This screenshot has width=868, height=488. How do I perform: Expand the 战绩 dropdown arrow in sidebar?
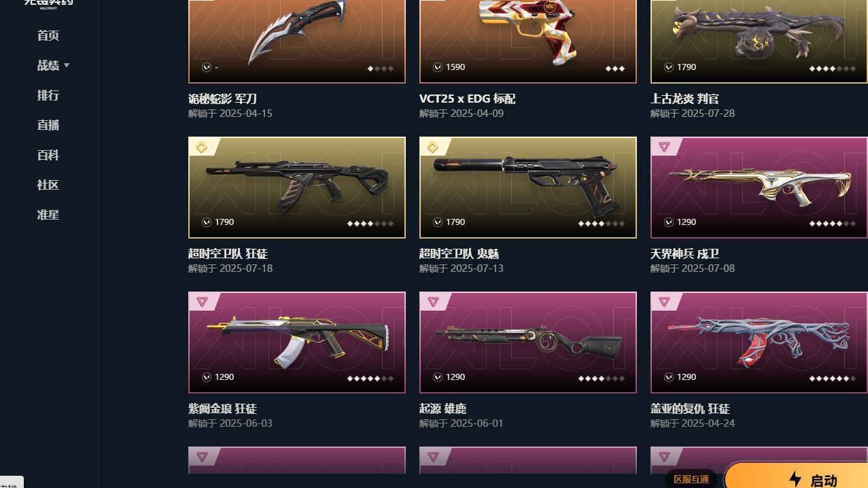(67, 66)
